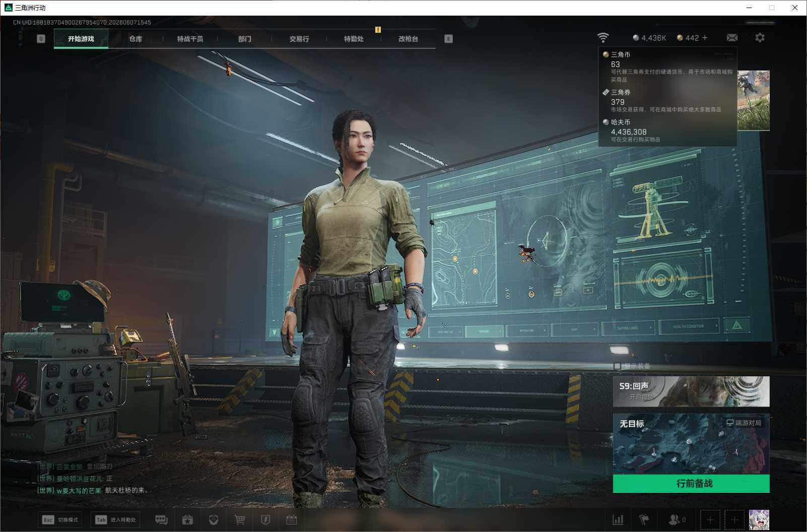Click the 端游对局 mode label
Image resolution: width=807 pixels, height=532 pixels.
click(744, 423)
